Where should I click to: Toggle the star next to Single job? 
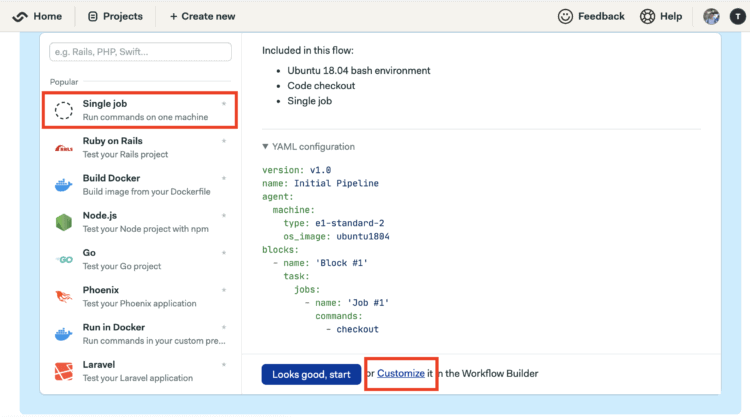[224, 104]
